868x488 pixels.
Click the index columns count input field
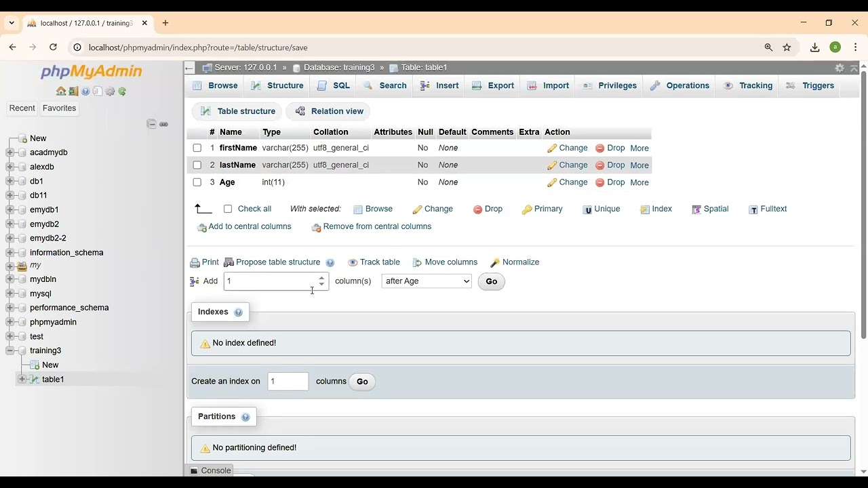pos(288,382)
